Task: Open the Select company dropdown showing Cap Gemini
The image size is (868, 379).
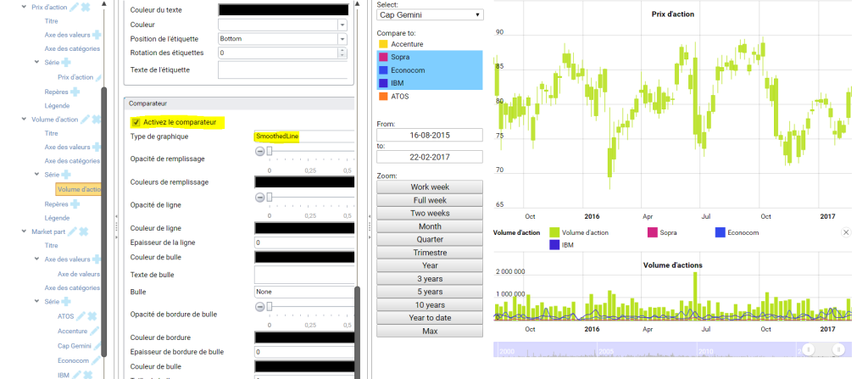Action: (430, 15)
